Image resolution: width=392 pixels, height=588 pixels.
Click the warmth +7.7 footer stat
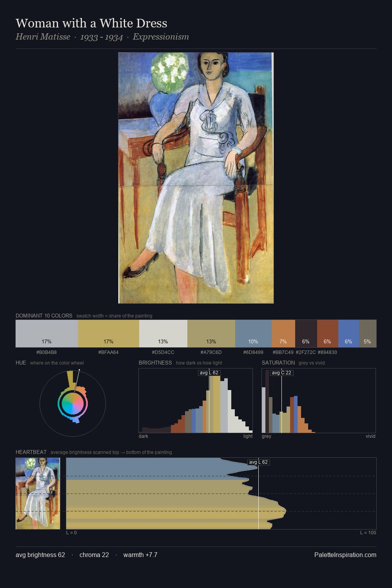click(x=140, y=555)
